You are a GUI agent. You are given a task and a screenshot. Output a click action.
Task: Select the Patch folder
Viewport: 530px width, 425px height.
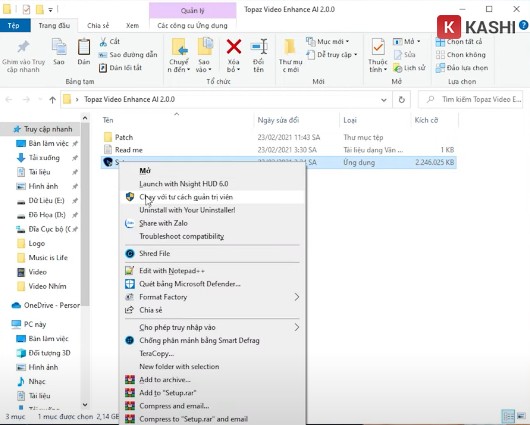123,137
